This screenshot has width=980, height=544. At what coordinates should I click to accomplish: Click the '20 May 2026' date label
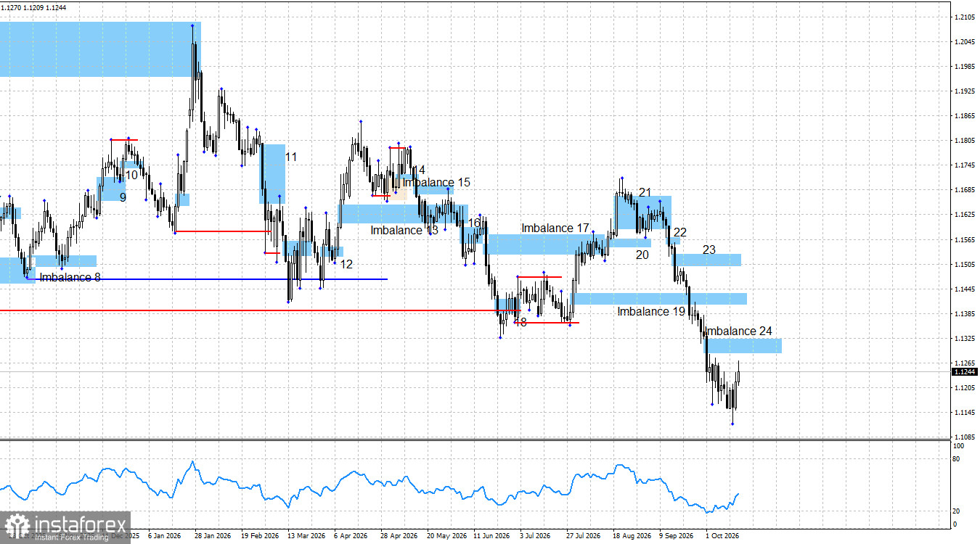446,536
